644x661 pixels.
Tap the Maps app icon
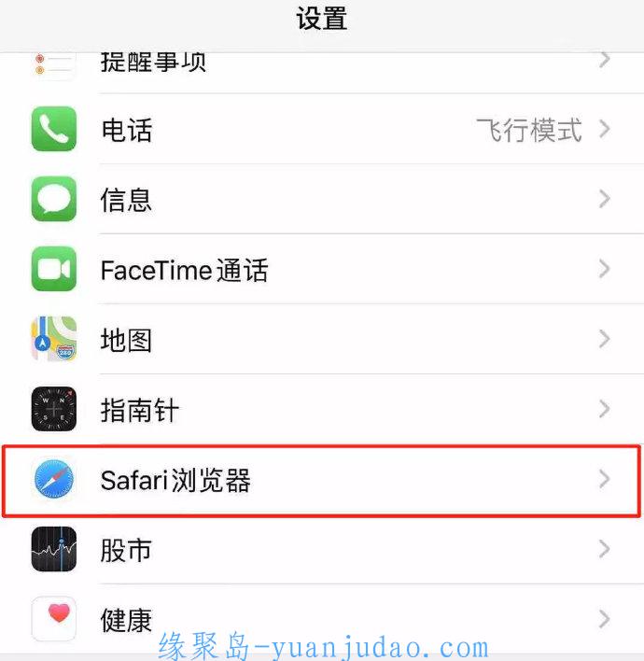[54, 339]
